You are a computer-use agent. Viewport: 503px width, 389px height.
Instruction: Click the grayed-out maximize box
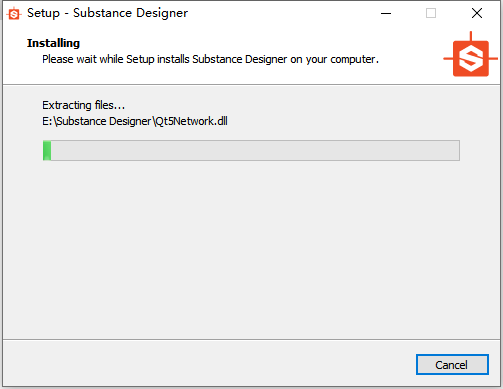[431, 13]
